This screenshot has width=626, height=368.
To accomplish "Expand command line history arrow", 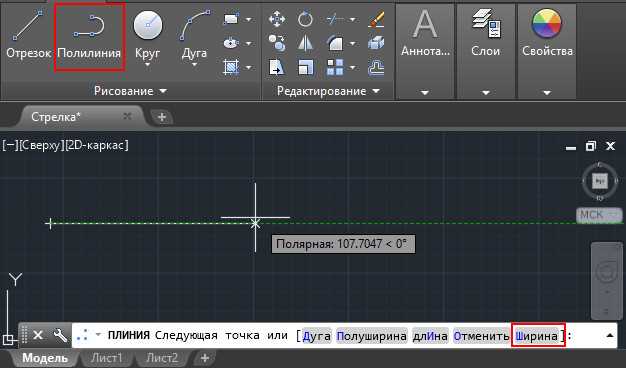I will click(610, 335).
